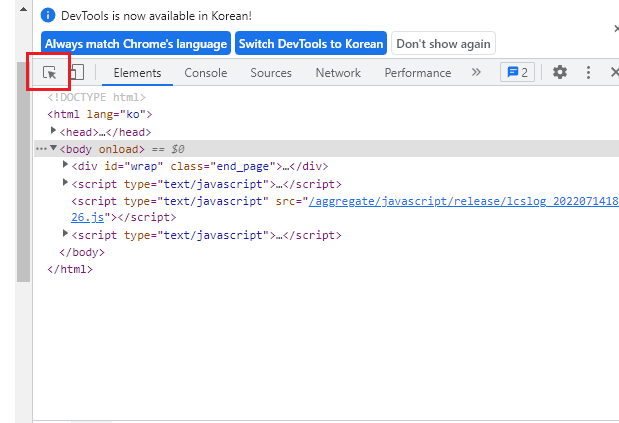Select the html lang="ko" line
The image size is (619, 423).
tap(99, 114)
